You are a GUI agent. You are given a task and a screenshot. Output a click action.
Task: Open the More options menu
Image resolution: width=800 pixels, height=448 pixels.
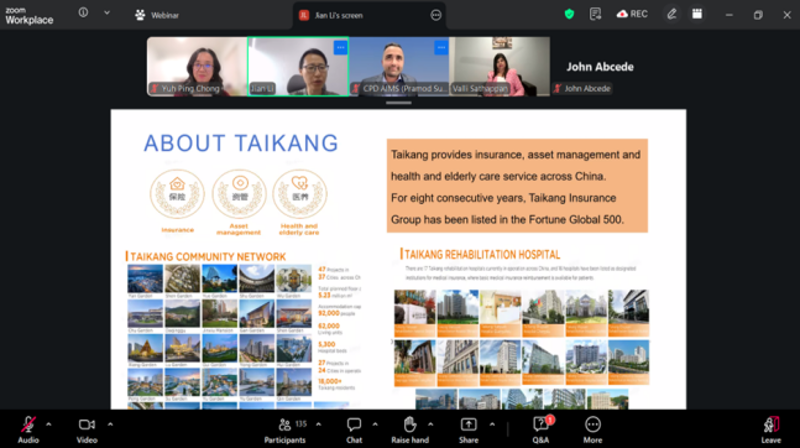click(x=593, y=425)
